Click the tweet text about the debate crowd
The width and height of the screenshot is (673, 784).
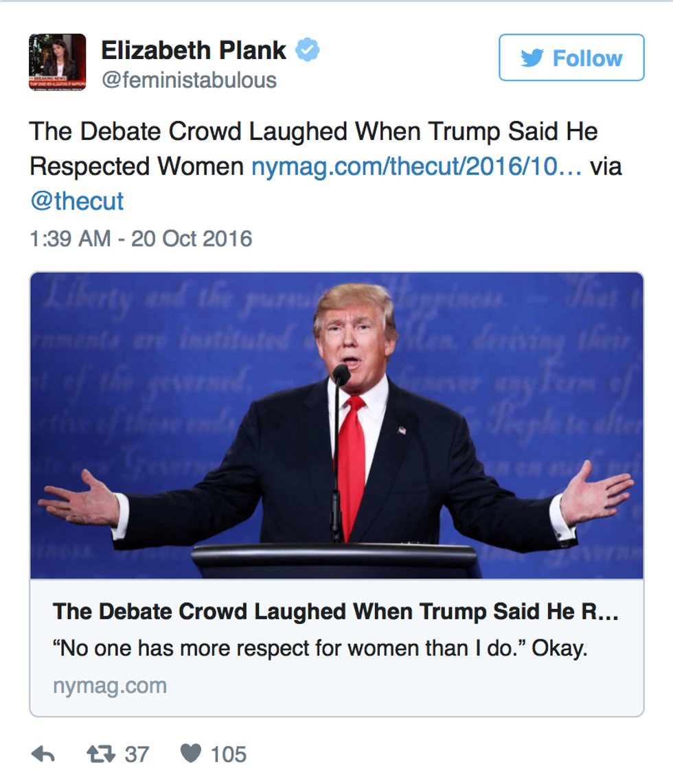point(313,132)
